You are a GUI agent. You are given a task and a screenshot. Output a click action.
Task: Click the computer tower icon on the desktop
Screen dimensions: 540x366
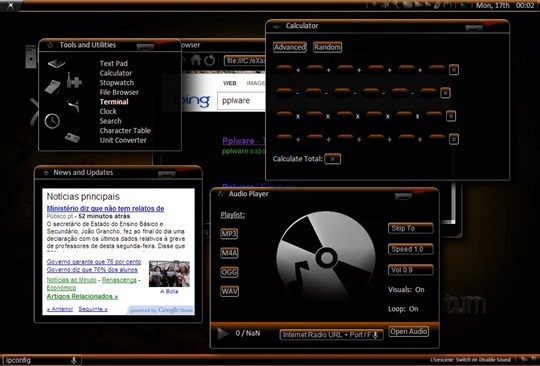31,57
